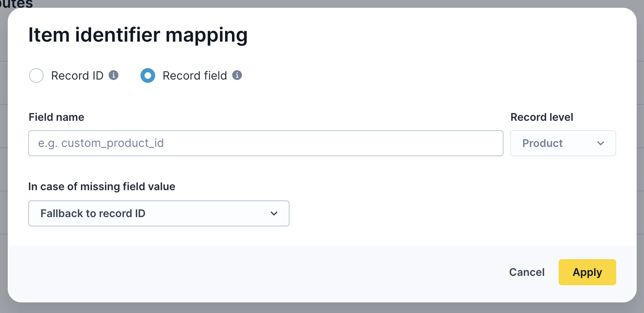
Task: Click the custom_product_id placeholder text area
Action: click(101, 143)
